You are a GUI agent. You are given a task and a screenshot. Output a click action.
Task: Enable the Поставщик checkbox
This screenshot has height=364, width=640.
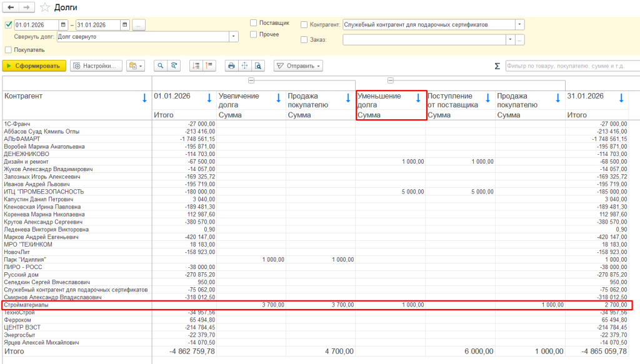tap(254, 23)
